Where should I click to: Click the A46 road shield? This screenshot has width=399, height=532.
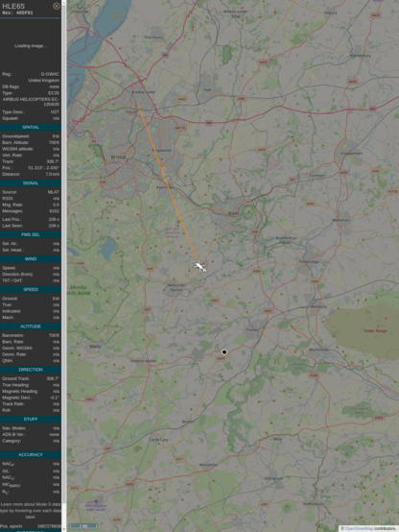242,99
